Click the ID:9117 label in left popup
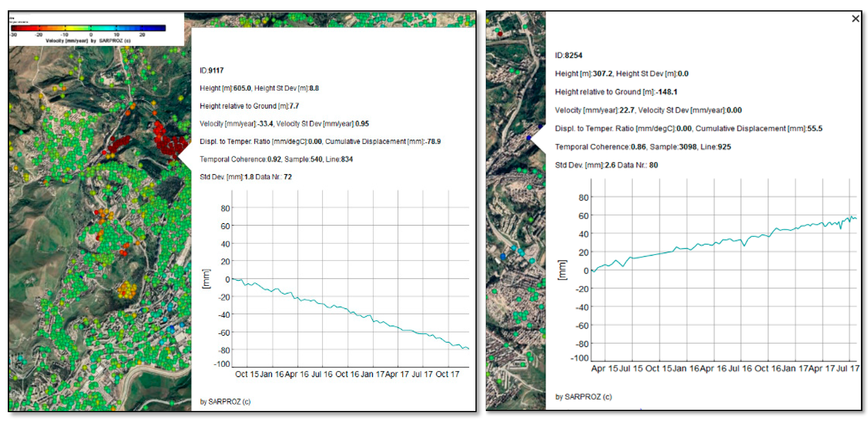 pyautogui.click(x=212, y=70)
